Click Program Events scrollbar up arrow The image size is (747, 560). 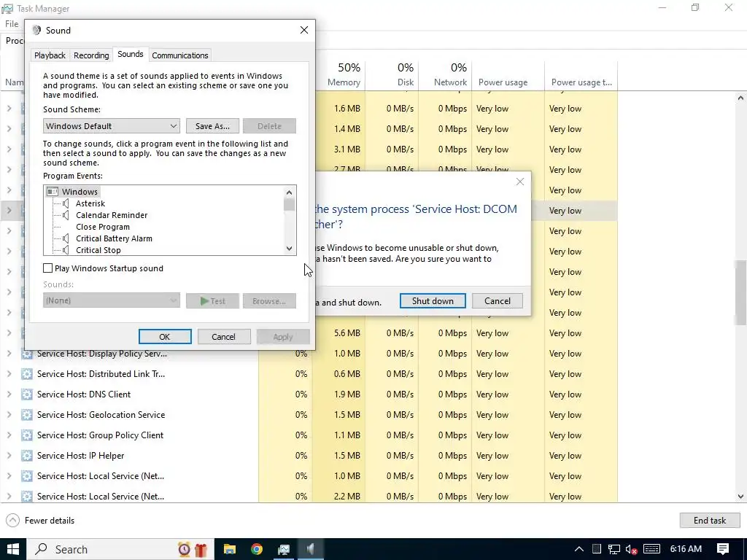point(289,192)
